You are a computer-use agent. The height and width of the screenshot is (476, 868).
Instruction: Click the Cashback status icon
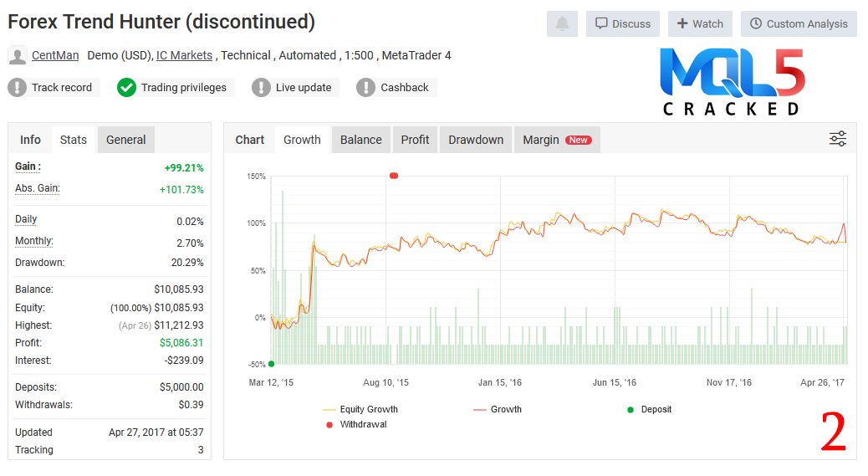365,88
